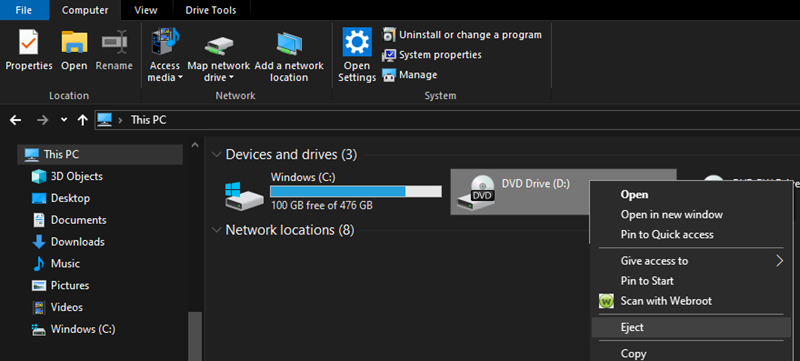The image size is (800, 361).
Task: Click the Open folder icon in the ribbon
Action: (74, 42)
